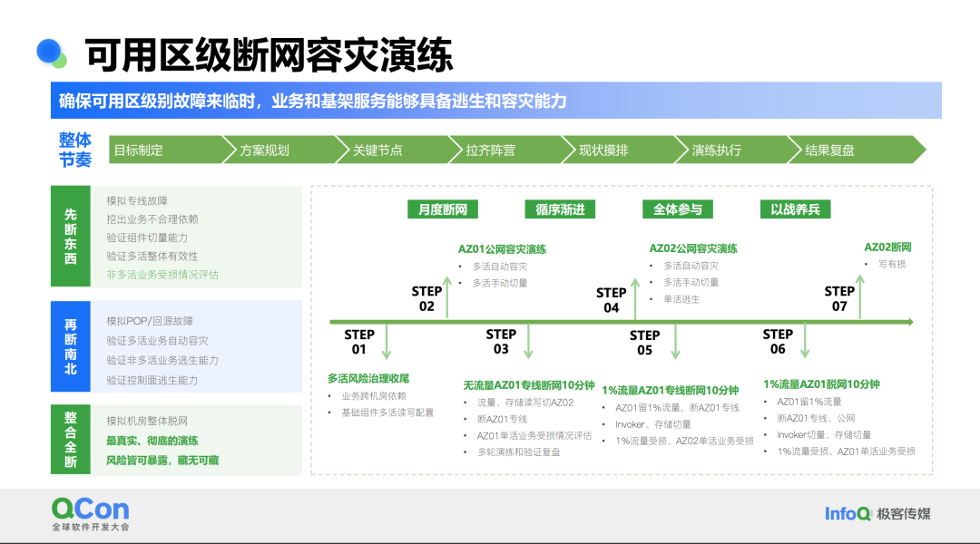Viewport: 980px width, 544px height.
Task: Go to the 现状摸排 chevron step
Action: 624,150
